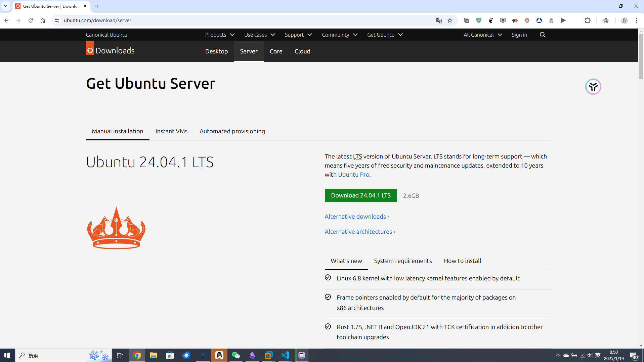View site information icon in address bar
Screen dimensions: 644x362
(x=57, y=20)
